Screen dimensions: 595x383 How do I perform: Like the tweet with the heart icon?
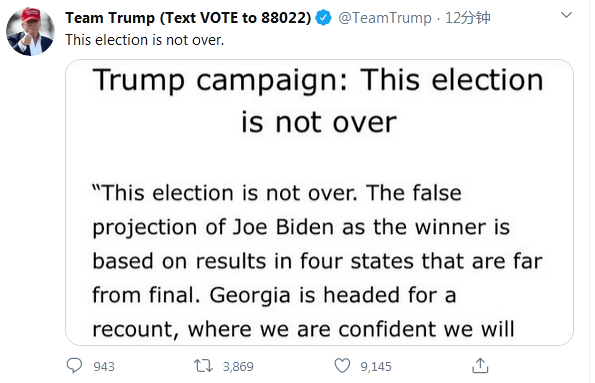(342, 366)
